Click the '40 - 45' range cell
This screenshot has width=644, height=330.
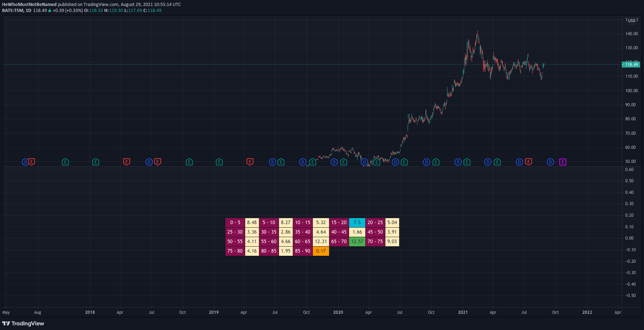[339, 232]
